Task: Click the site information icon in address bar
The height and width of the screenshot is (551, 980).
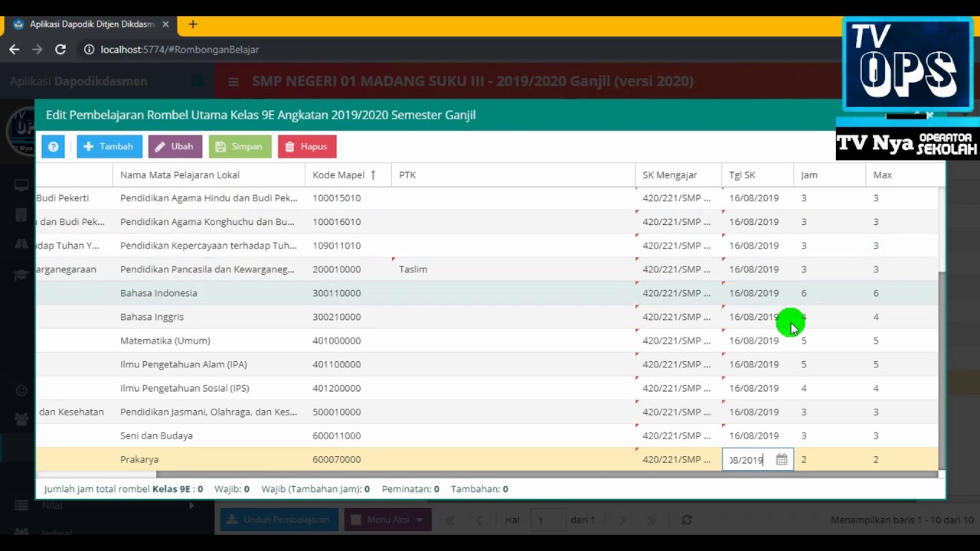Action: click(x=89, y=49)
